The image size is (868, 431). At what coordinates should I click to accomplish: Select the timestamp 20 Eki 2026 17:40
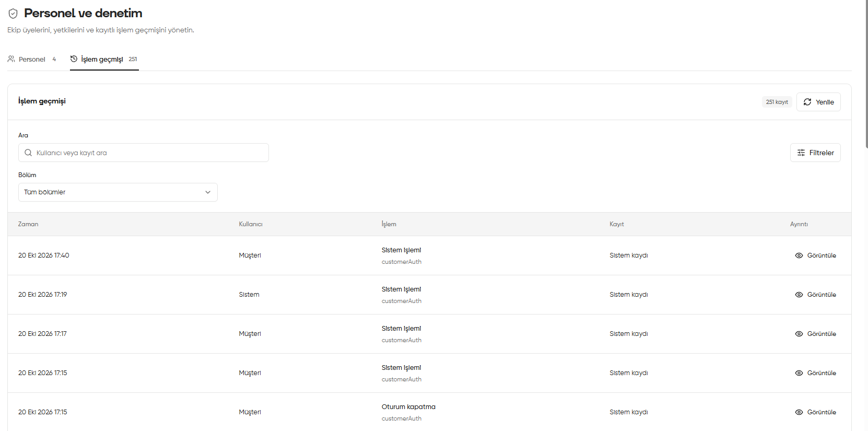[x=44, y=255]
